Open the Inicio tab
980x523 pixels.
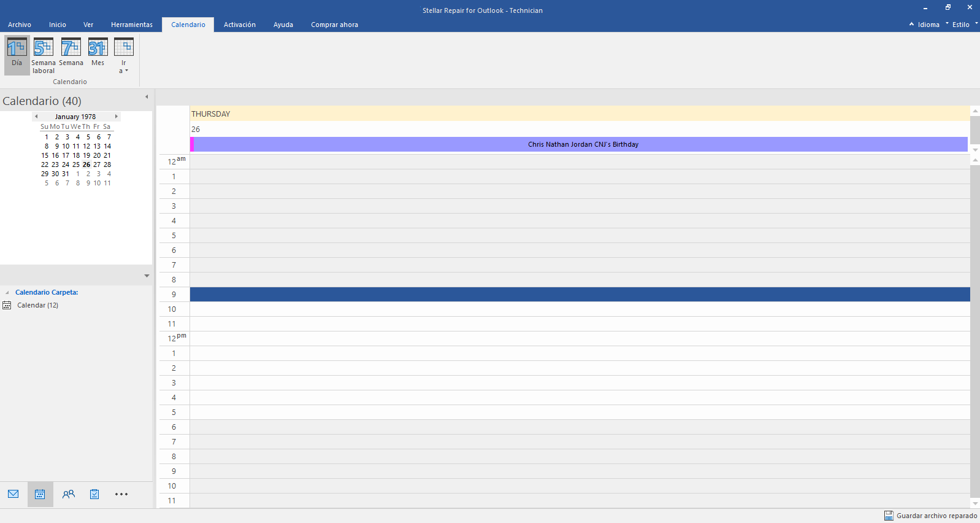(x=58, y=25)
